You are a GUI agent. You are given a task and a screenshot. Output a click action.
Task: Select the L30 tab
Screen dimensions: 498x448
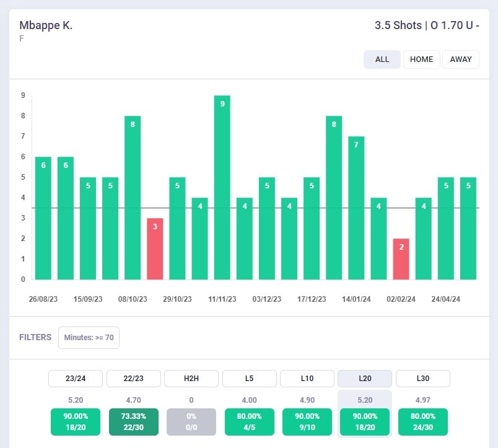pos(423,379)
